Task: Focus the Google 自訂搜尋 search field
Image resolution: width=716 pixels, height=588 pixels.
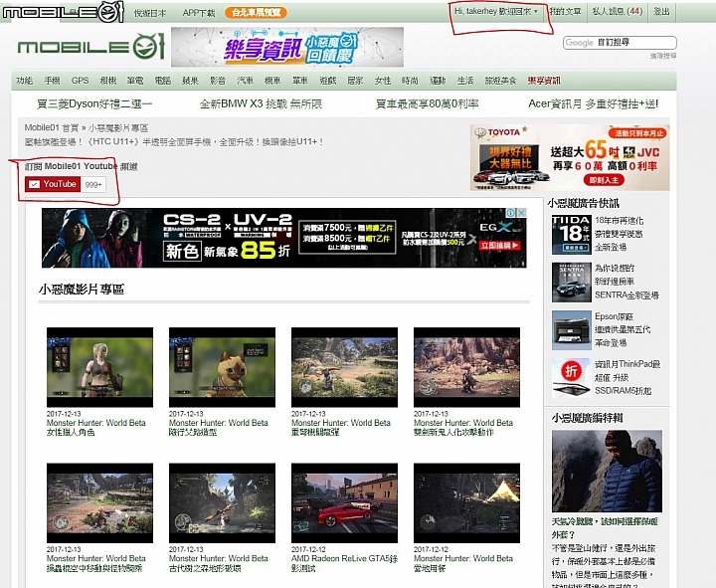Action: tap(620, 43)
